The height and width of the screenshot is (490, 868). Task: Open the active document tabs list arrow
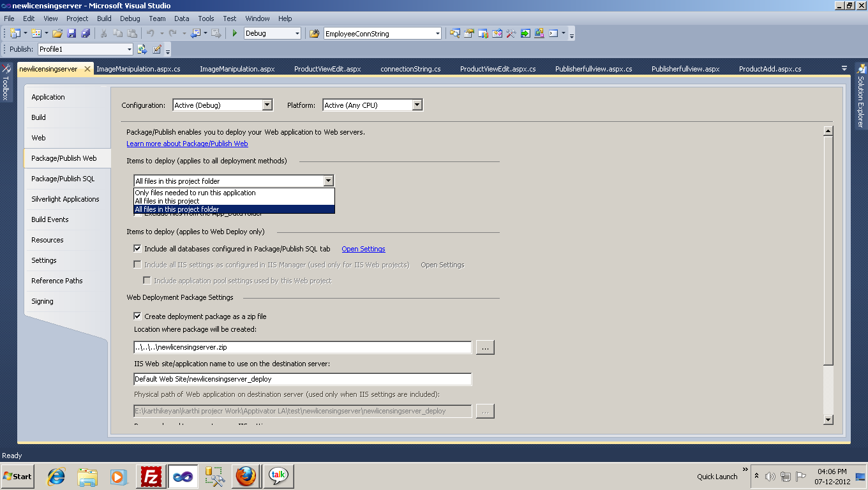click(x=844, y=68)
